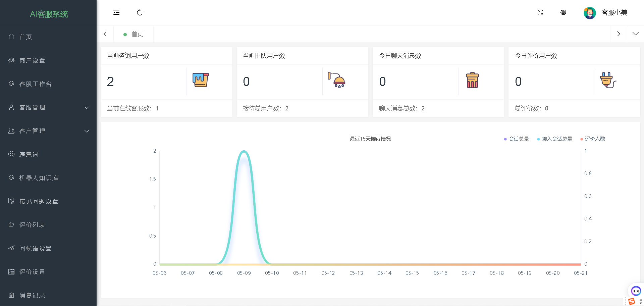Expand the 客户管理 submenu
The image size is (644, 306).
(48, 131)
